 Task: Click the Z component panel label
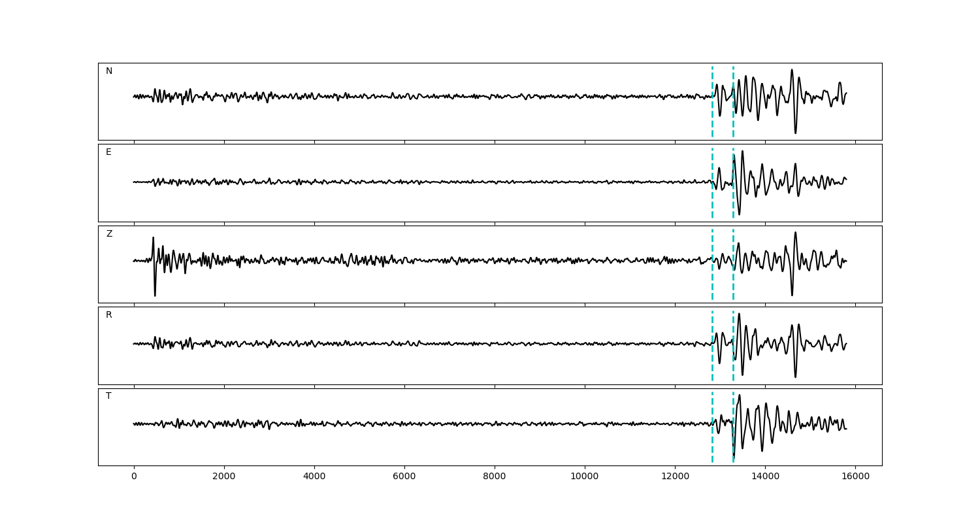tap(109, 234)
